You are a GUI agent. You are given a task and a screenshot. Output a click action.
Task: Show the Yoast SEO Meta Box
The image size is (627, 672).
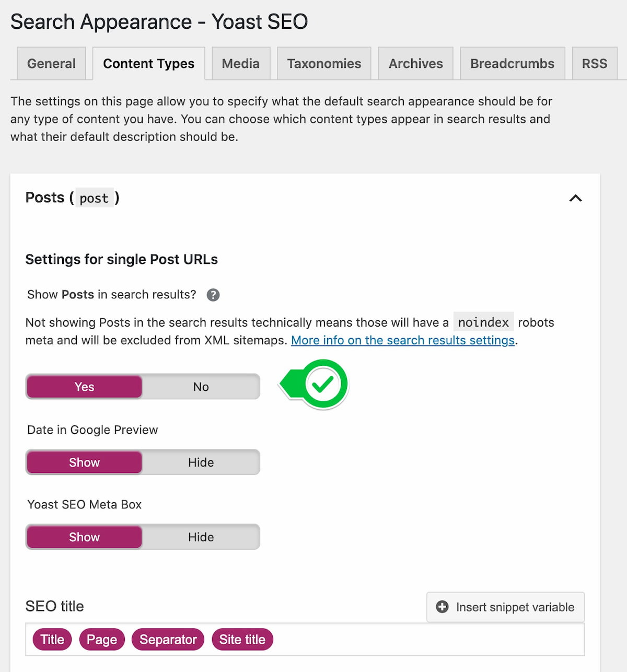[x=84, y=537]
